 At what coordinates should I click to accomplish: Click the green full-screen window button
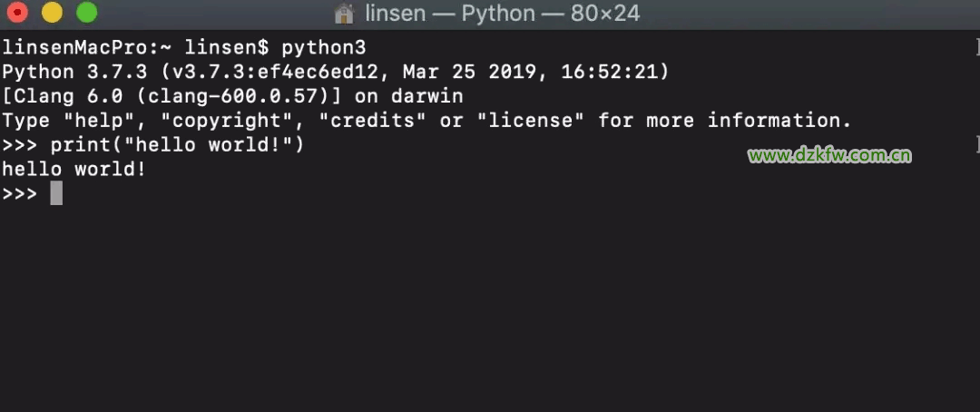click(x=86, y=13)
